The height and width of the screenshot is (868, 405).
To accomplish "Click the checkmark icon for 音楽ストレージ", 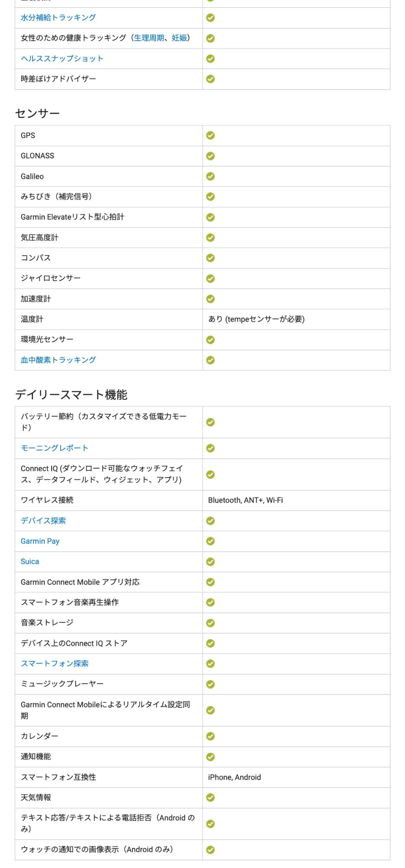I will point(210,623).
